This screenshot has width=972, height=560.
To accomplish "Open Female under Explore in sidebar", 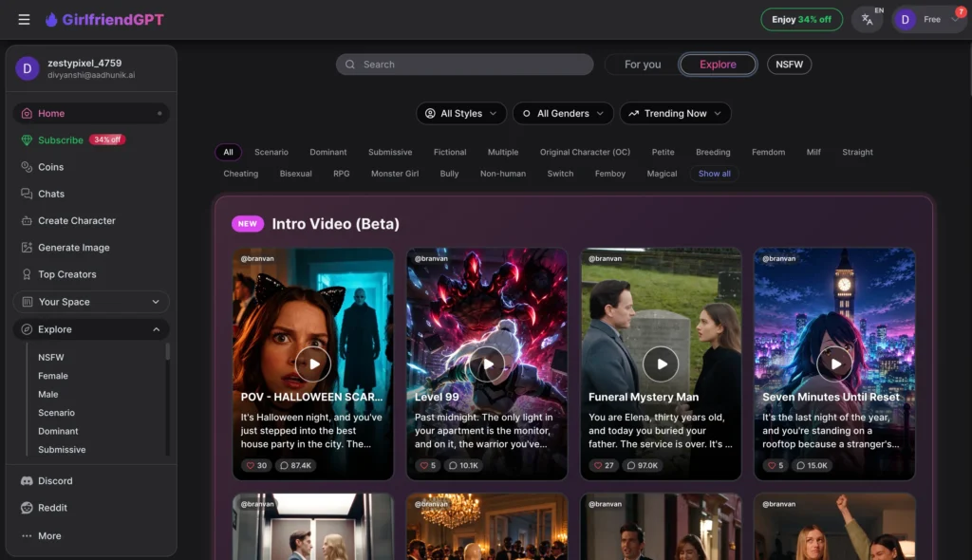I will click(x=53, y=376).
